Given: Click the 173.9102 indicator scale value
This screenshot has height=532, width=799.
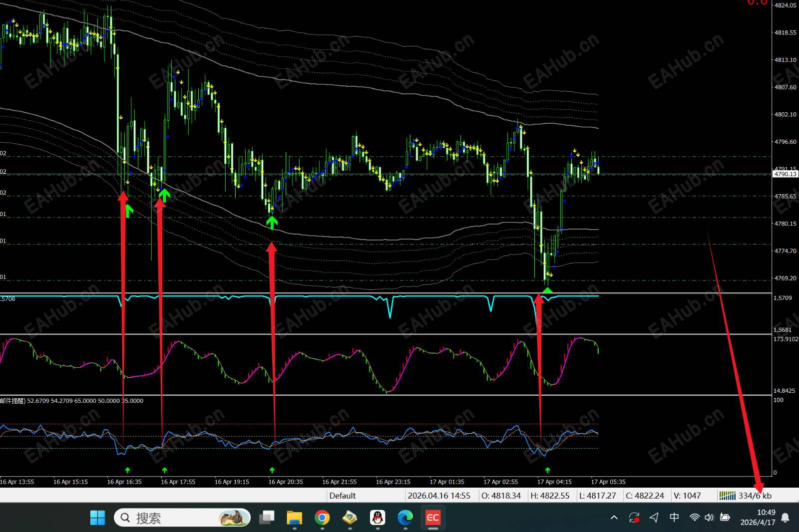Looking at the screenshot, I should point(786,339).
